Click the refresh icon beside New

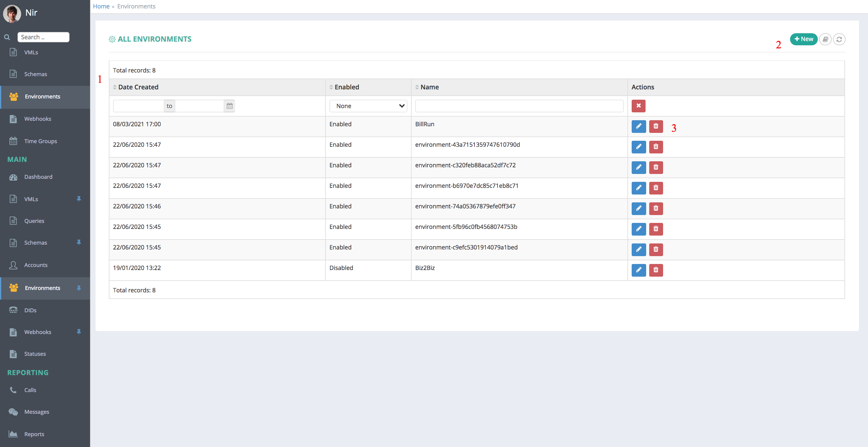pyautogui.click(x=839, y=39)
